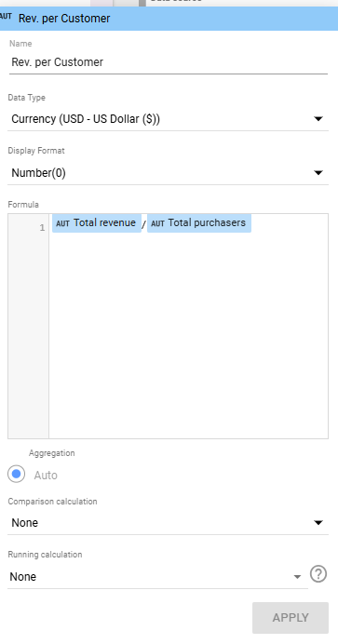Click the Rev. per Customer header title
The width and height of the screenshot is (338, 644).
(64, 19)
